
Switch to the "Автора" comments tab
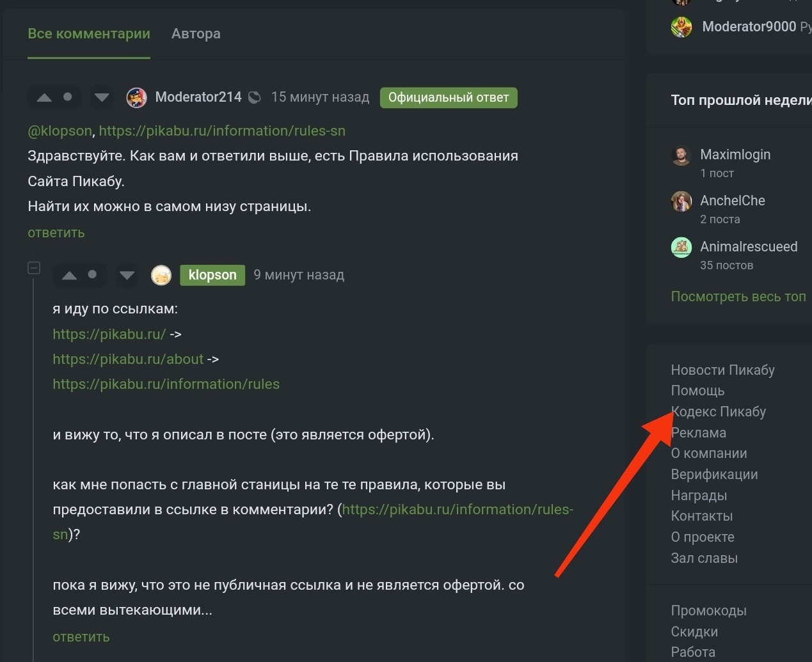(196, 34)
